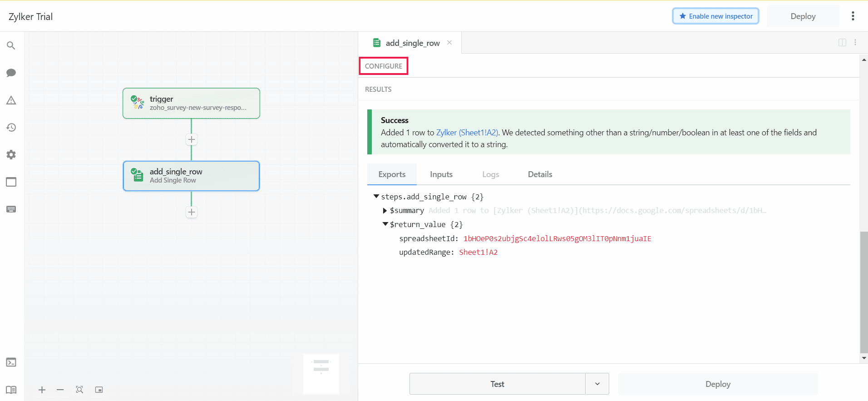Close the add_single_row tab
Image resolution: width=868 pixels, height=401 pixels.
click(x=449, y=42)
